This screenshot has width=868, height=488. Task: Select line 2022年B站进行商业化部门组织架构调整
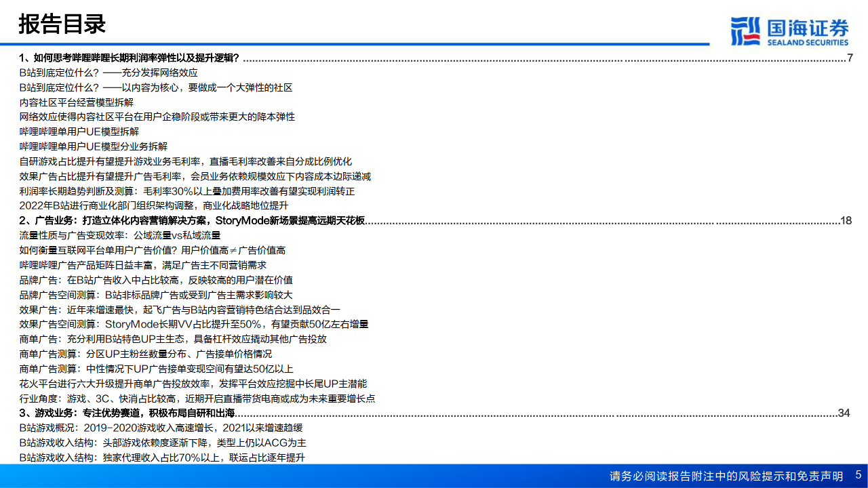(154, 205)
